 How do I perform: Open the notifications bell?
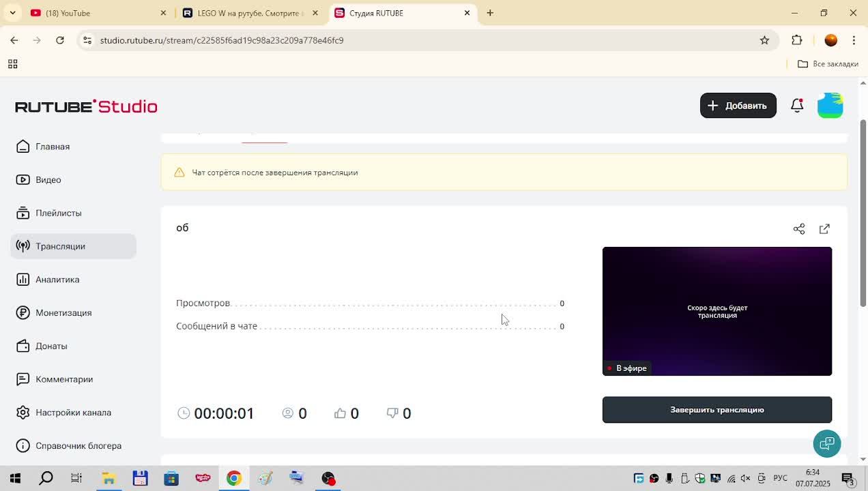pyautogui.click(x=797, y=106)
